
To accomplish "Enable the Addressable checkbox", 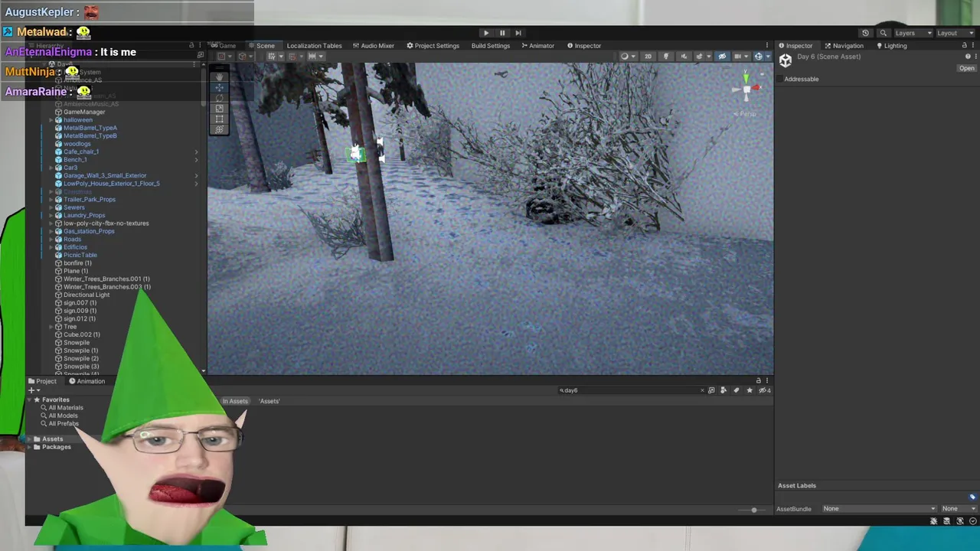I will [x=780, y=79].
